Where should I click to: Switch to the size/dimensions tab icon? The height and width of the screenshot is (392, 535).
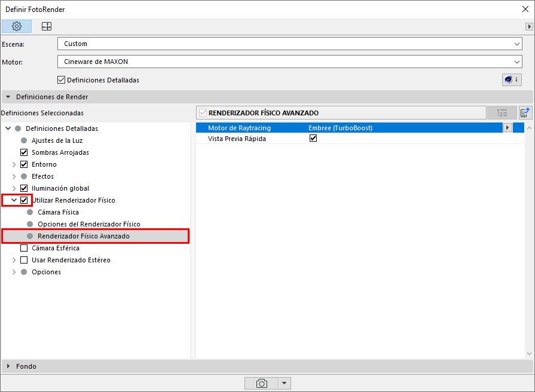(47, 26)
